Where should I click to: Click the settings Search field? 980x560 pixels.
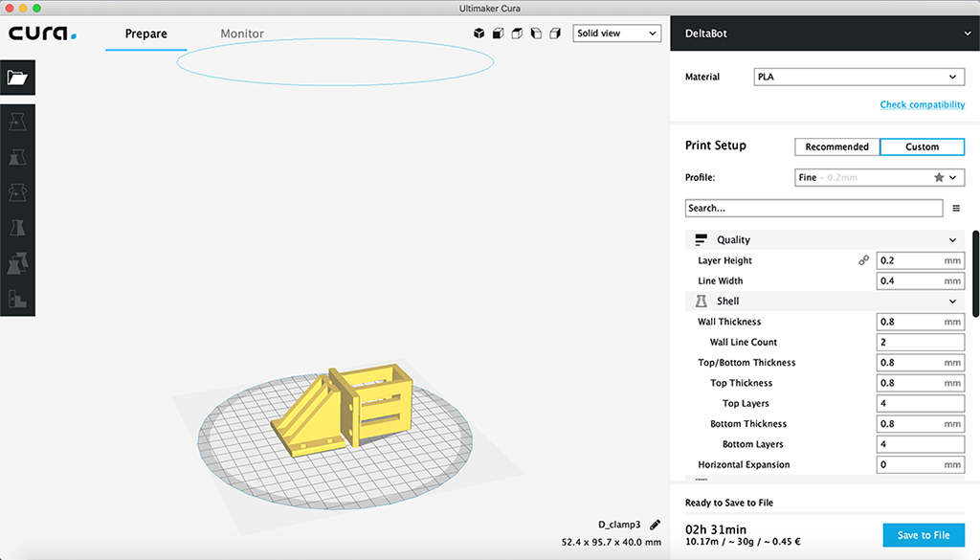[813, 208]
